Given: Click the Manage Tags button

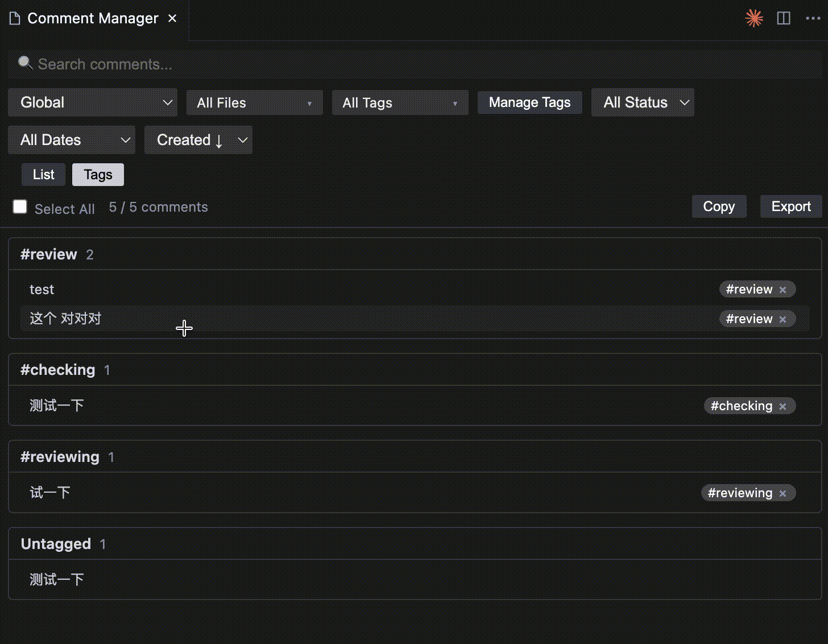Looking at the screenshot, I should pyautogui.click(x=529, y=102).
